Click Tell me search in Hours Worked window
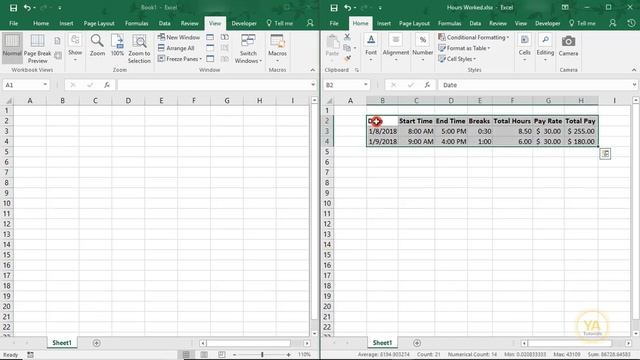This screenshot has height=360, width=640. click(582, 23)
